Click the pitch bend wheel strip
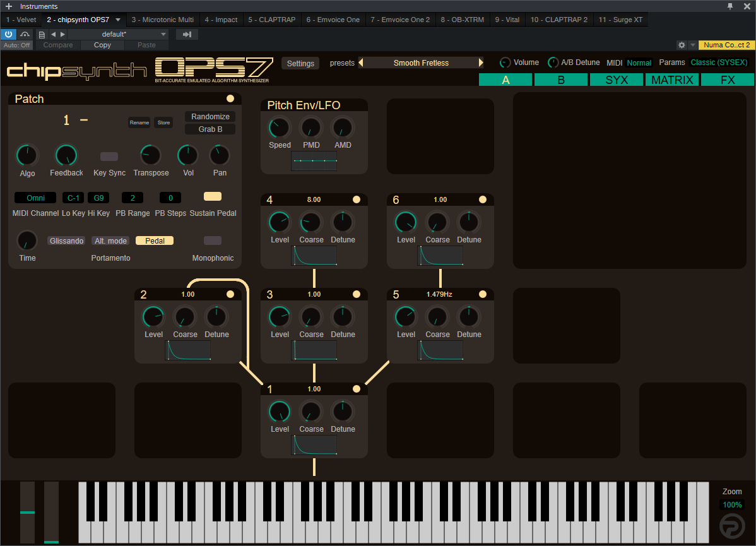The image size is (756, 546). (x=27, y=513)
